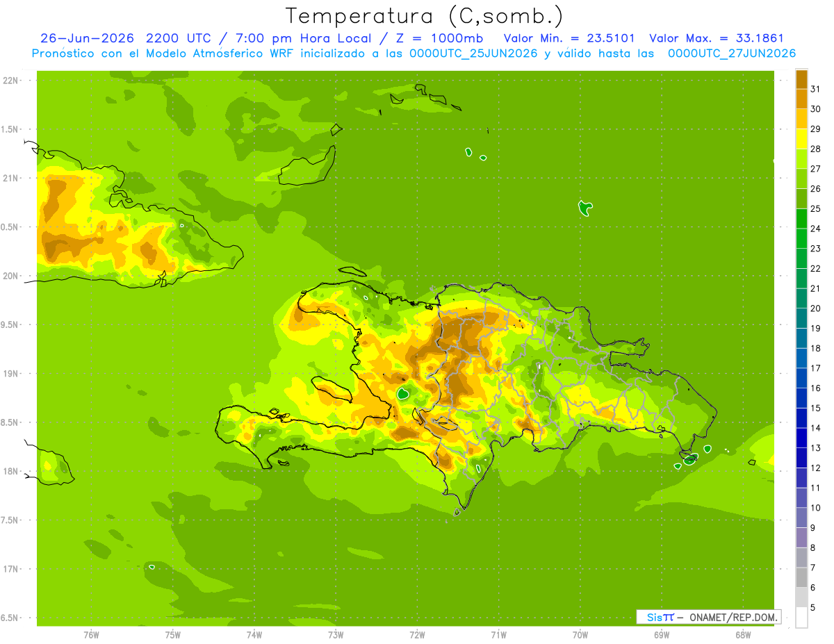The image size is (834, 644).
Task: Click the legend label '20'
Action: click(815, 308)
